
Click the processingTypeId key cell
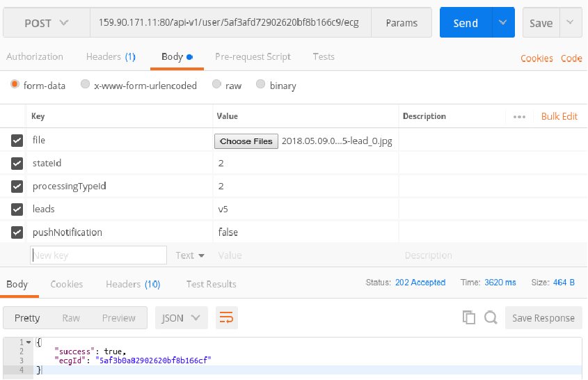tap(119, 186)
